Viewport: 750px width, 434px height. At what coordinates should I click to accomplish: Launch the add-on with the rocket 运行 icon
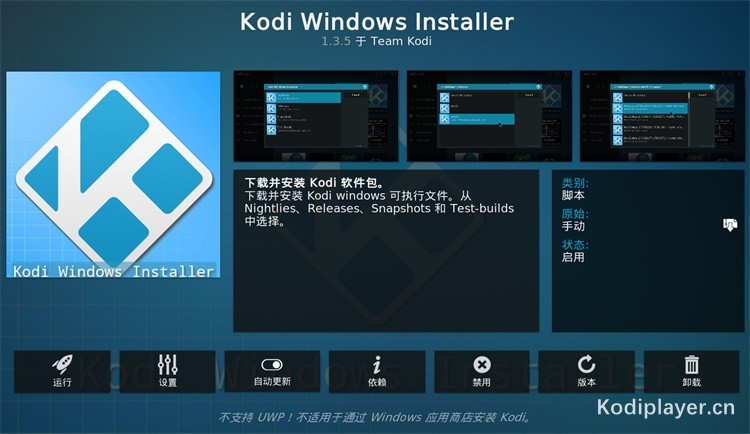coord(62,371)
